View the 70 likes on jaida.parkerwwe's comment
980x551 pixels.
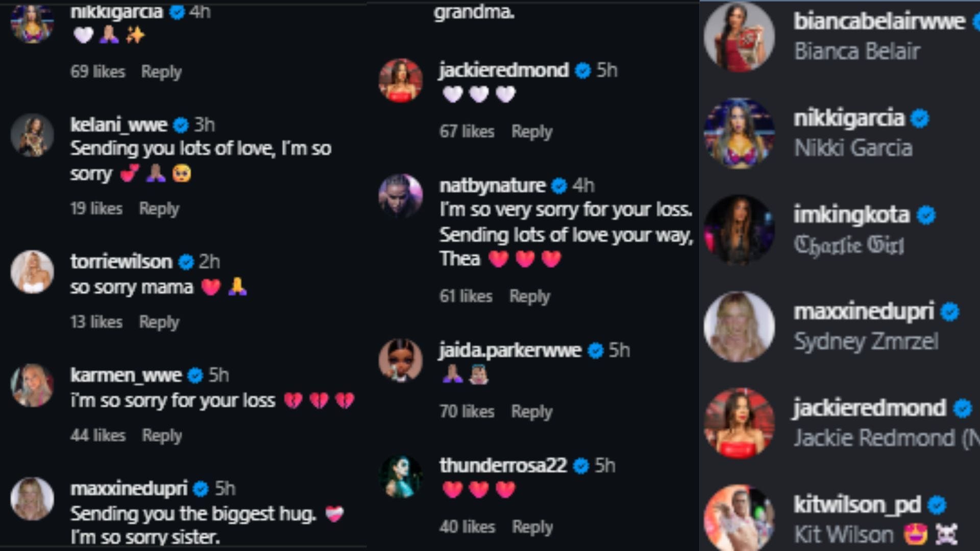467,411
